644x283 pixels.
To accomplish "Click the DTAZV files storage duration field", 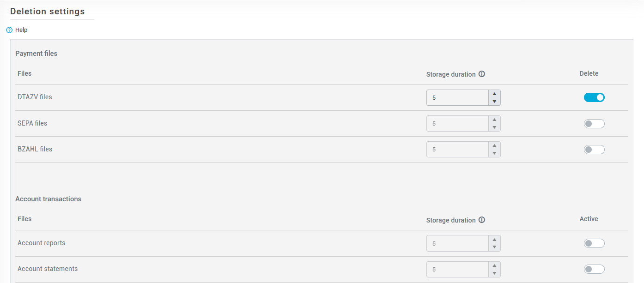I will pos(457,98).
